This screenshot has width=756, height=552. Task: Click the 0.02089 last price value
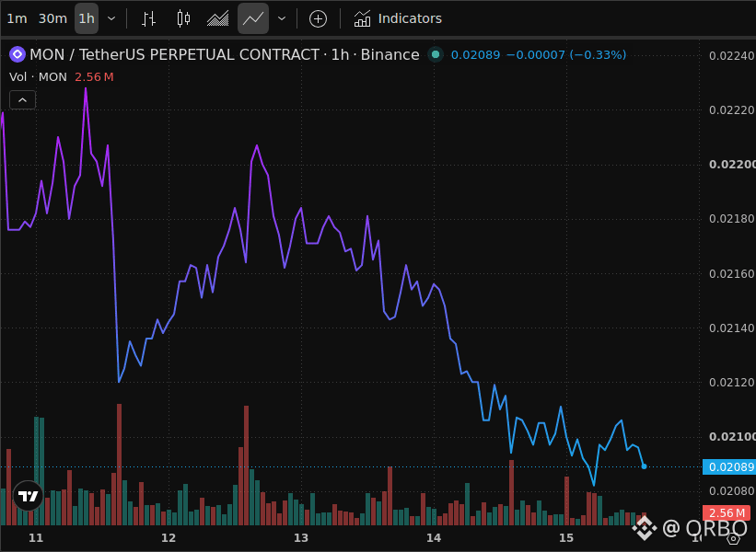(475, 55)
